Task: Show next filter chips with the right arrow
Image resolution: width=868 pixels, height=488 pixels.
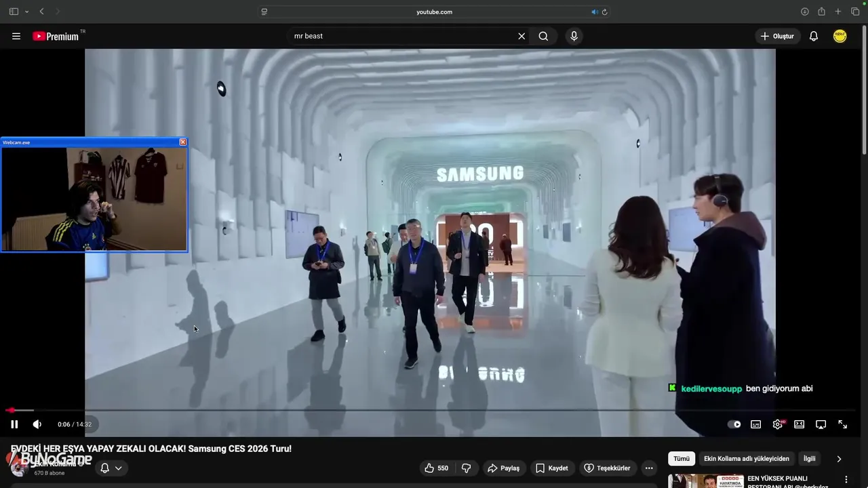Action: click(x=839, y=459)
